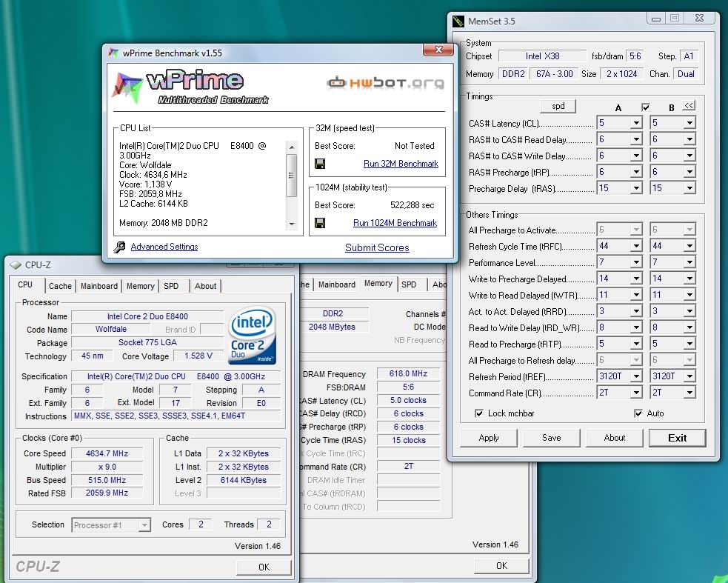Open the Mainboard tab in the rear CPU-Z window
This screenshot has width=728, height=583.
click(x=337, y=284)
